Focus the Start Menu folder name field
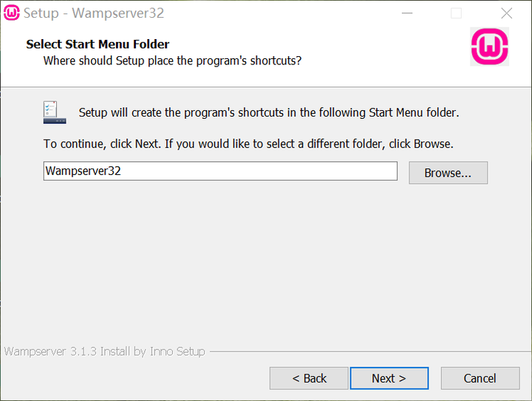 tap(220, 171)
